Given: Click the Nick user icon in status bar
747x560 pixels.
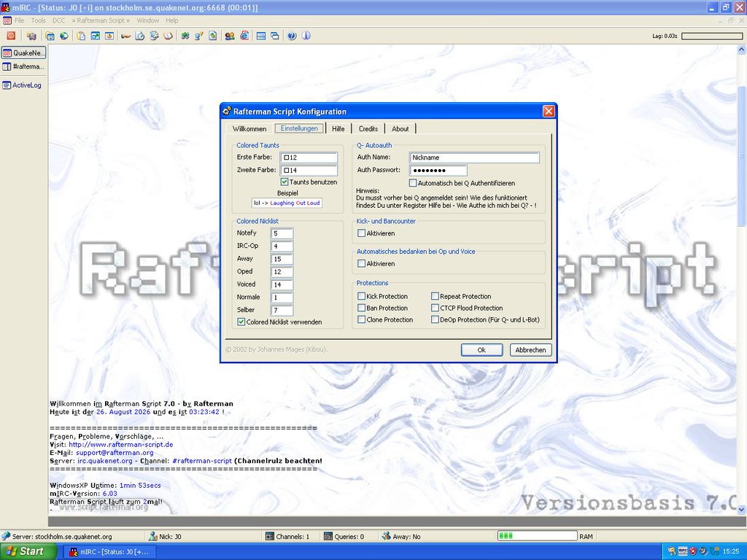Looking at the screenshot, I should pos(153,536).
